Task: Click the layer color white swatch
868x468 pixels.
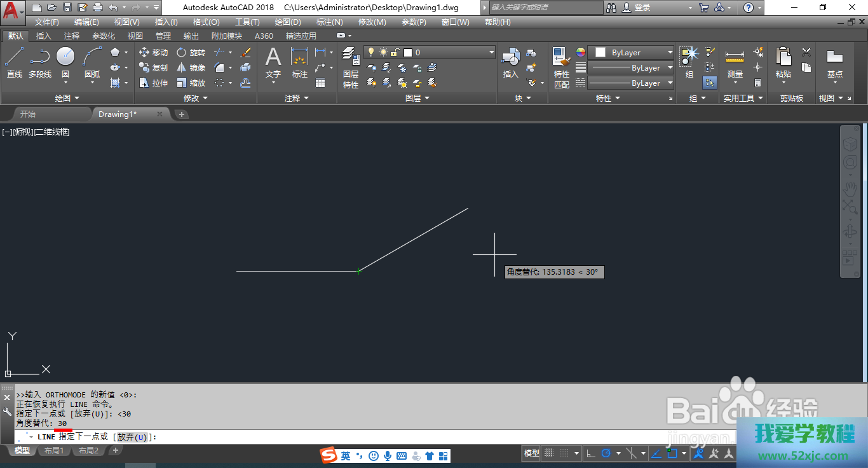Action: [408, 53]
